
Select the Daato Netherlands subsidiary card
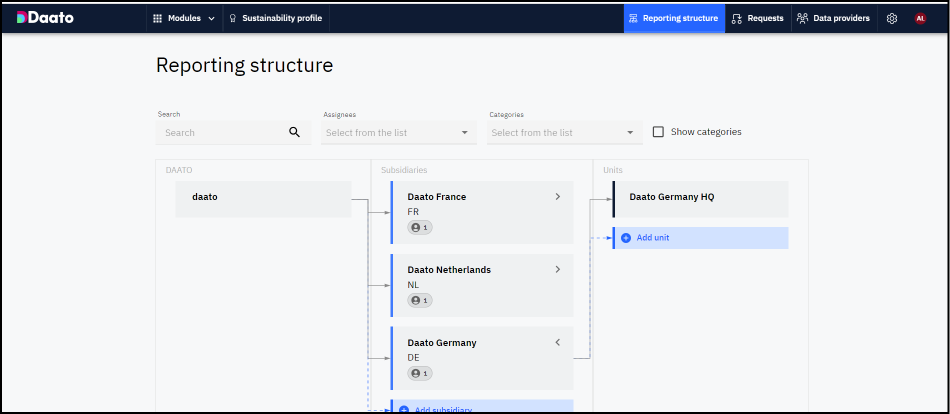pyautogui.click(x=482, y=285)
